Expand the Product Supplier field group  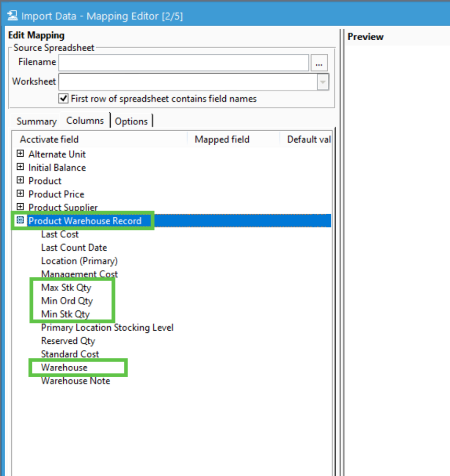pos(19,207)
